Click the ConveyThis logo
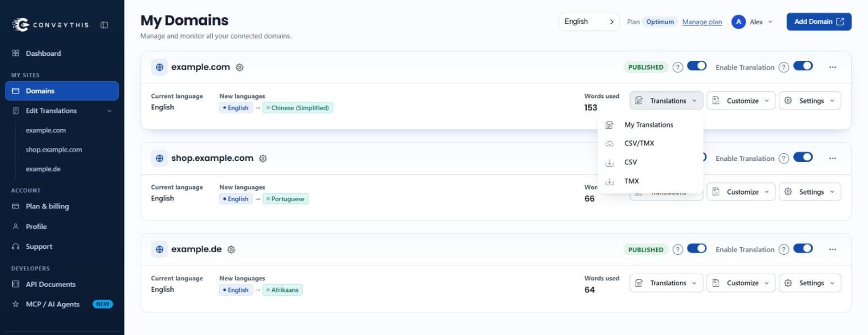Viewport: 868px width, 335px height. click(x=50, y=24)
